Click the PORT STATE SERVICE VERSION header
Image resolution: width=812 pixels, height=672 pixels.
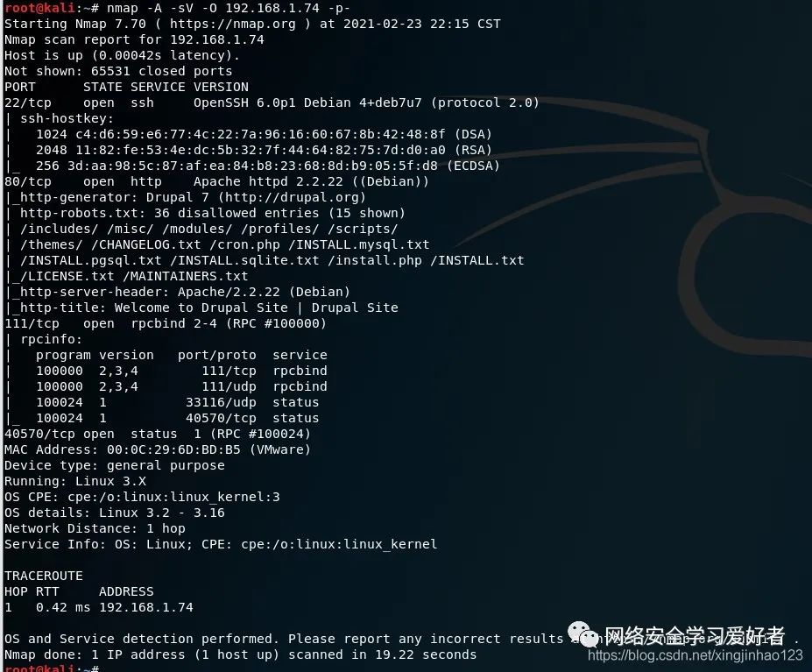point(126,87)
